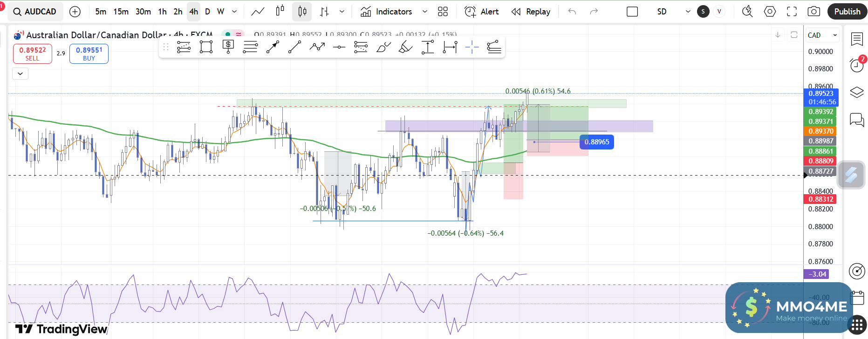Switch to the 1h timeframe
The width and height of the screenshot is (868, 339).
(x=162, y=12)
